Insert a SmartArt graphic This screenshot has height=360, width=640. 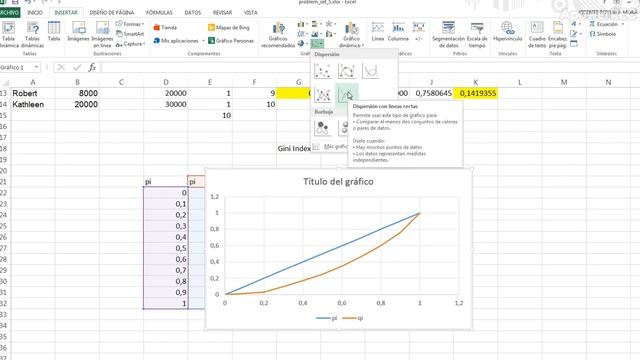[130, 34]
